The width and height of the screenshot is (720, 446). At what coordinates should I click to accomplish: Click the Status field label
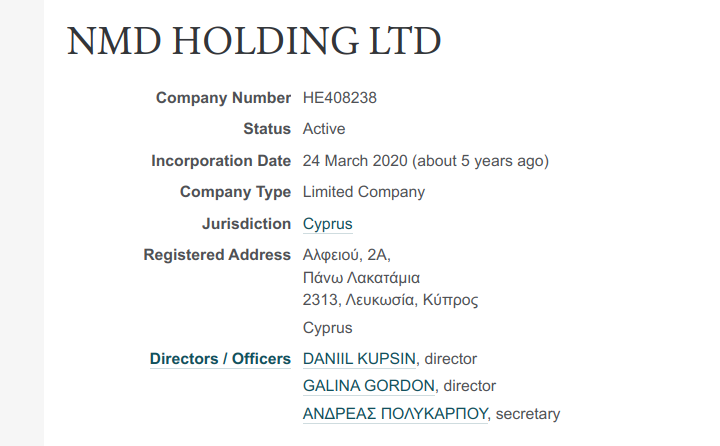[267, 129]
